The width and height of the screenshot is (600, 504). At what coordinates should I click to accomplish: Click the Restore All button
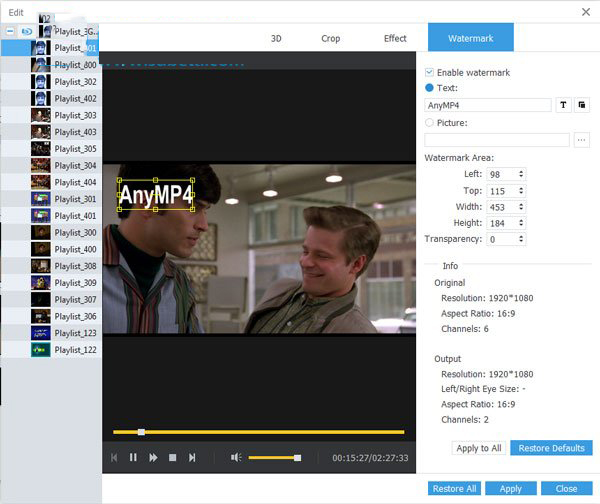[x=454, y=489]
